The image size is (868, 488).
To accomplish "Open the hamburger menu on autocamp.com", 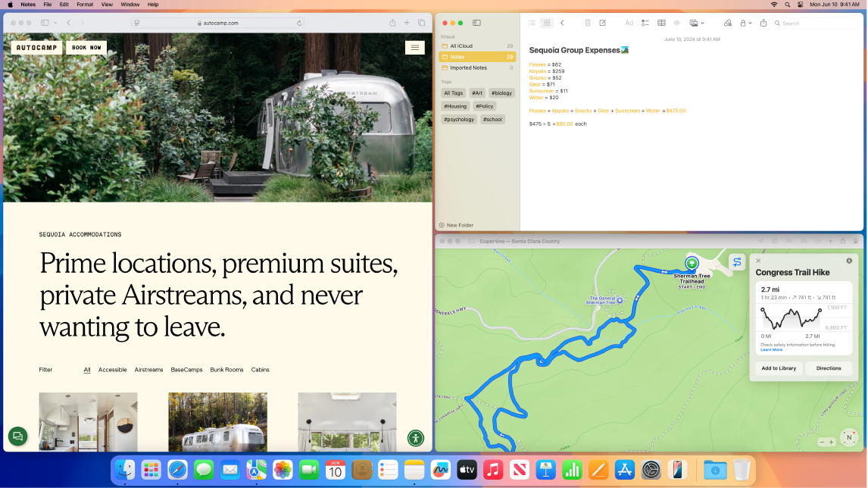I will [415, 47].
